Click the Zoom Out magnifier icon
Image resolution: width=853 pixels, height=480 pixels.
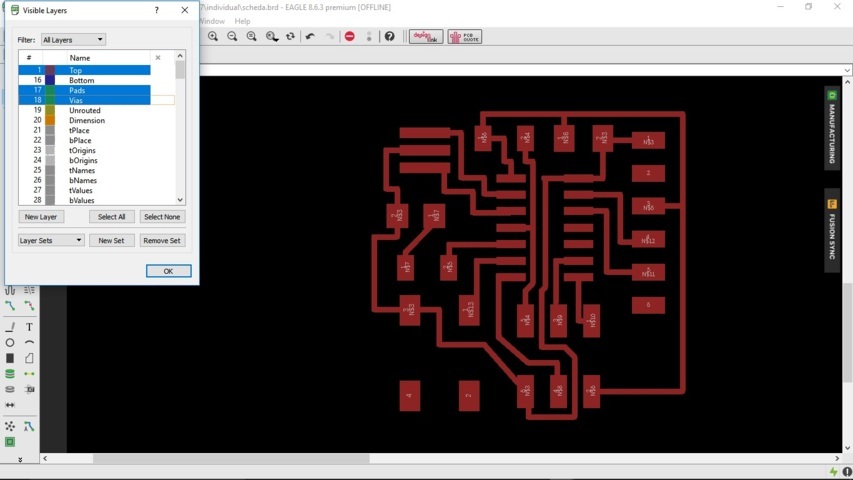232,36
